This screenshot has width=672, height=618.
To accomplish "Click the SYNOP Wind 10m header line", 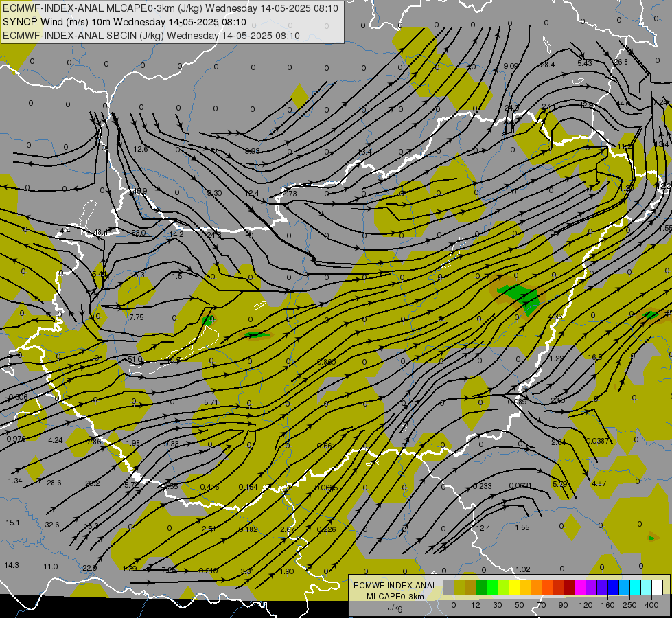I will click(124, 22).
